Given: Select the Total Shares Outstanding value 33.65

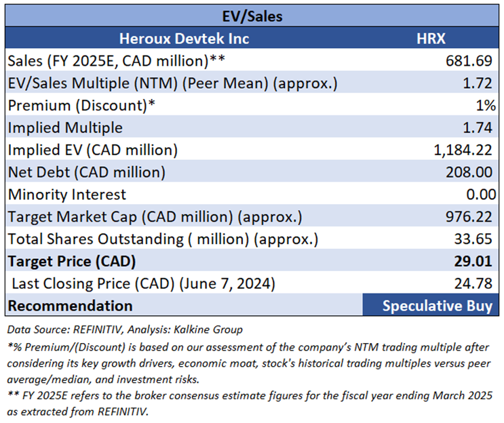Looking at the screenshot, I should 474,239.
